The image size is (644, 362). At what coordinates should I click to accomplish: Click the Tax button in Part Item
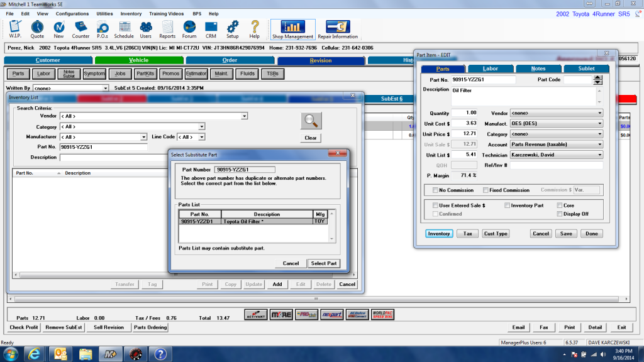tap(467, 234)
